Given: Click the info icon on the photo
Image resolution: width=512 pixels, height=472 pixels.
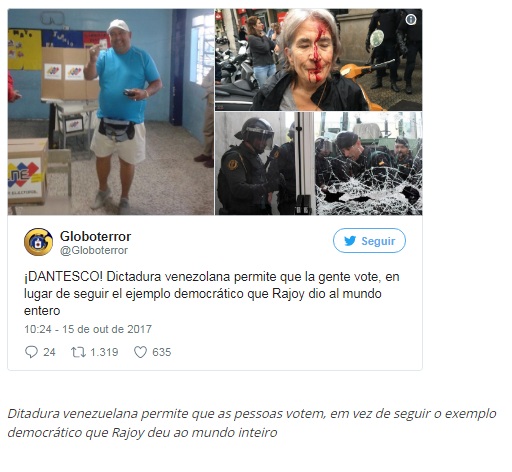Looking at the screenshot, I should (x=411, y=20).
